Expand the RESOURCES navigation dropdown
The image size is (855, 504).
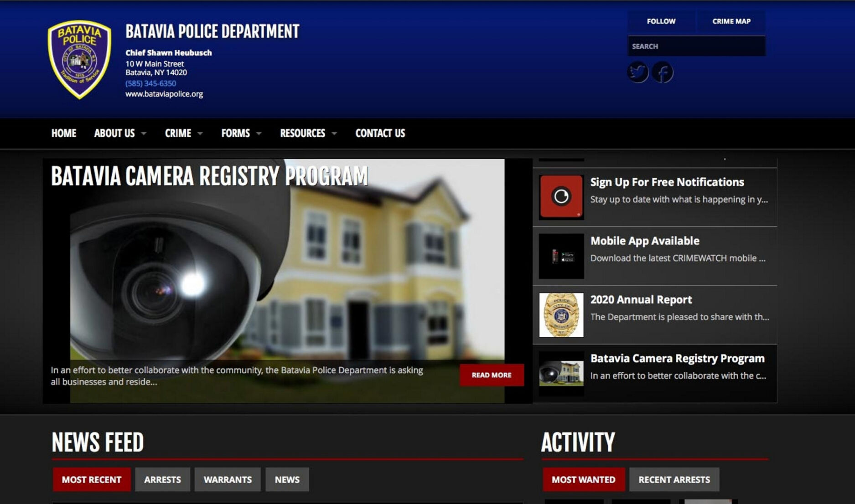pos(303,133)
